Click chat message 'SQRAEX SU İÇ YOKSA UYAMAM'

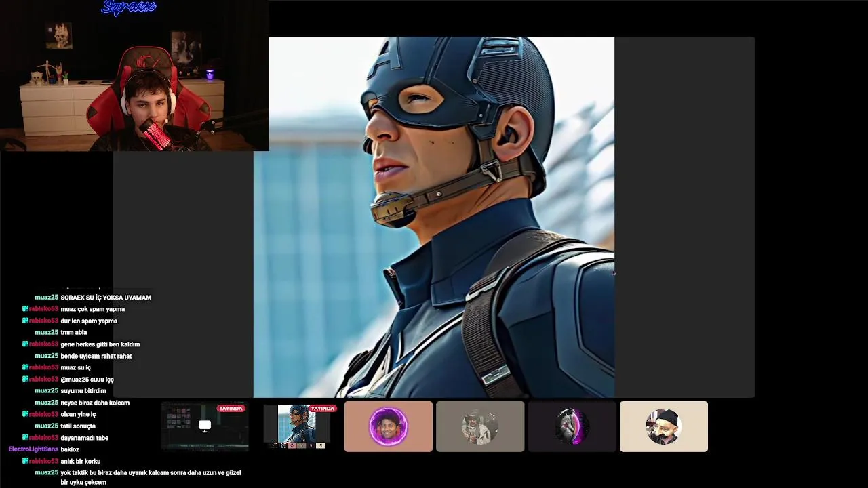(106, 298)
